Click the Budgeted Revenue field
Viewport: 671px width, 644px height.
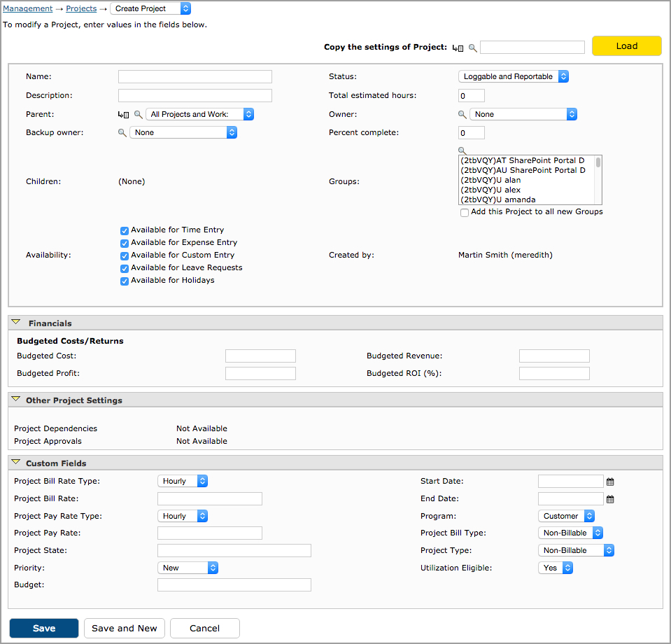tap(555, 356)
